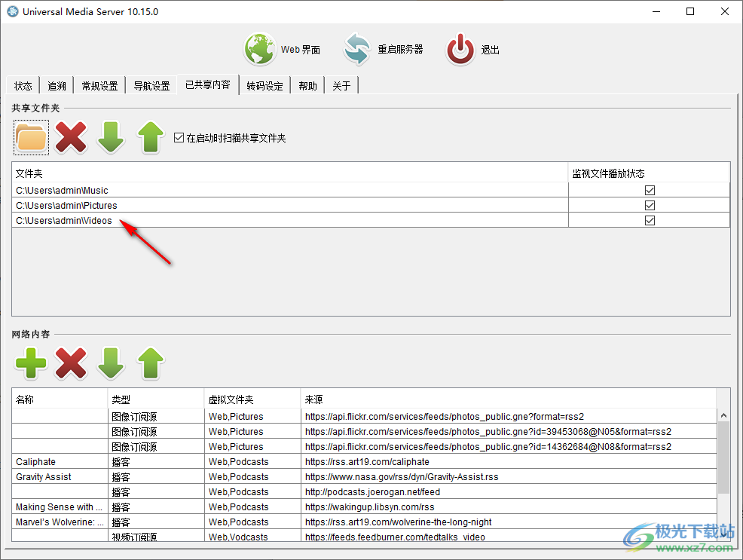The image size is (743, 560).
Task: Click the 重启服务器 label
Action: point(400,49)
